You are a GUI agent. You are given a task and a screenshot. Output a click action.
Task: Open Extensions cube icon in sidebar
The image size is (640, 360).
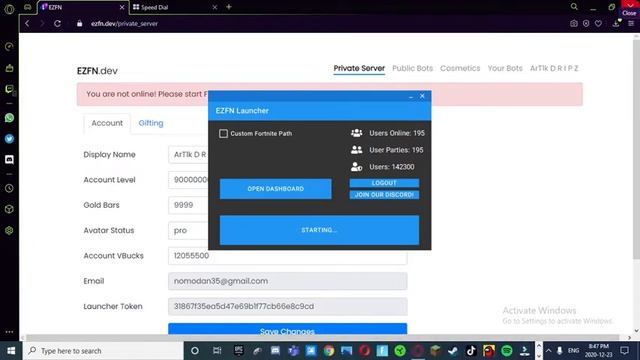[9, 209]
